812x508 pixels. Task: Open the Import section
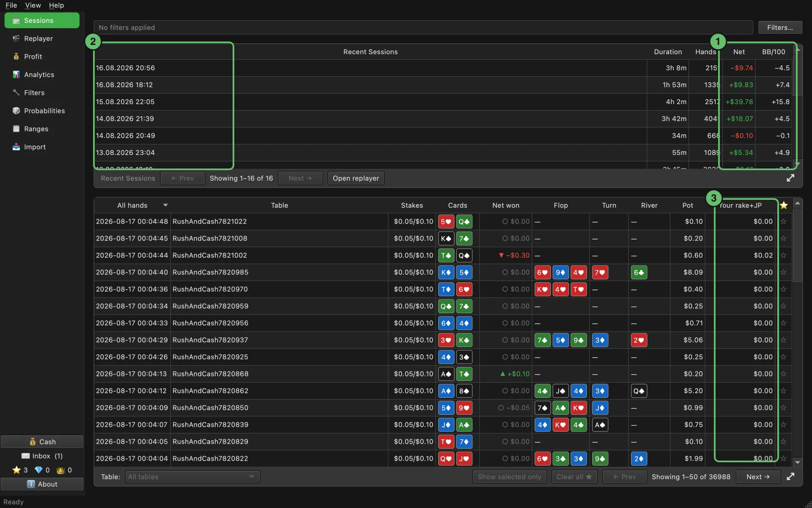coord(41,147)
